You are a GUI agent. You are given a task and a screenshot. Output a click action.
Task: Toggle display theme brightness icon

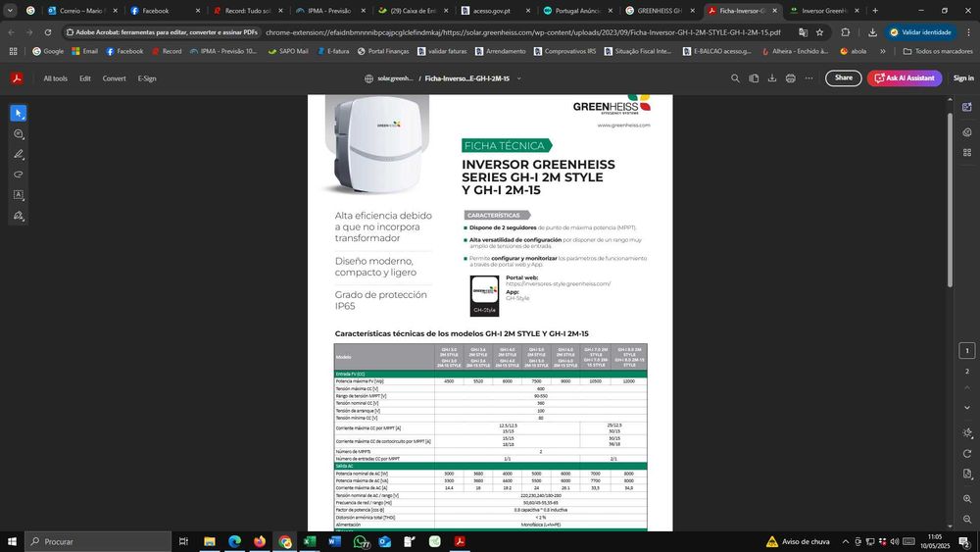pyautogui.click(x=967, y=432)
